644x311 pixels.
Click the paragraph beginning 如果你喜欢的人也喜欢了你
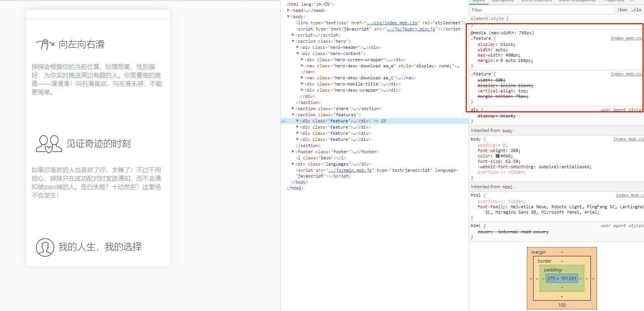pos(96,183)
